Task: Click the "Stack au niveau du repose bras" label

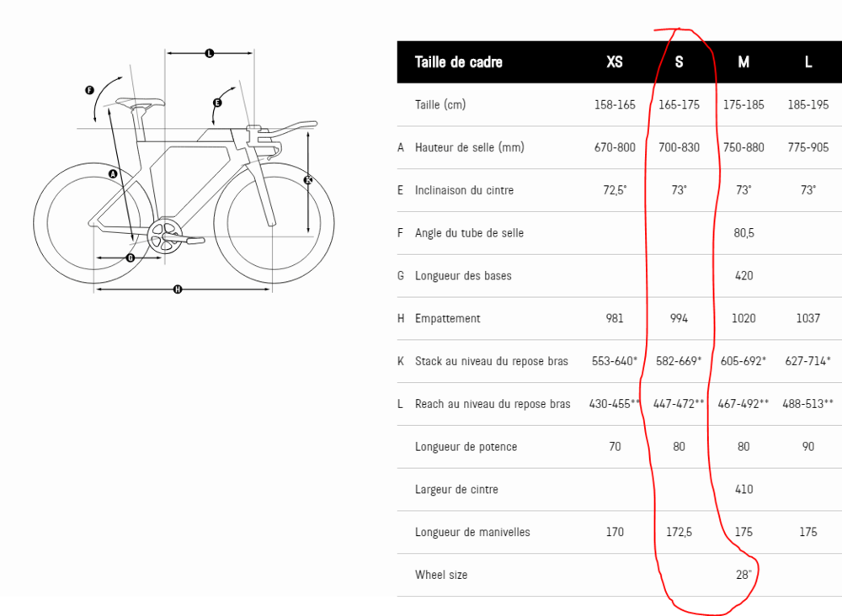Action: pyautogui.click(x=491, y=361)
